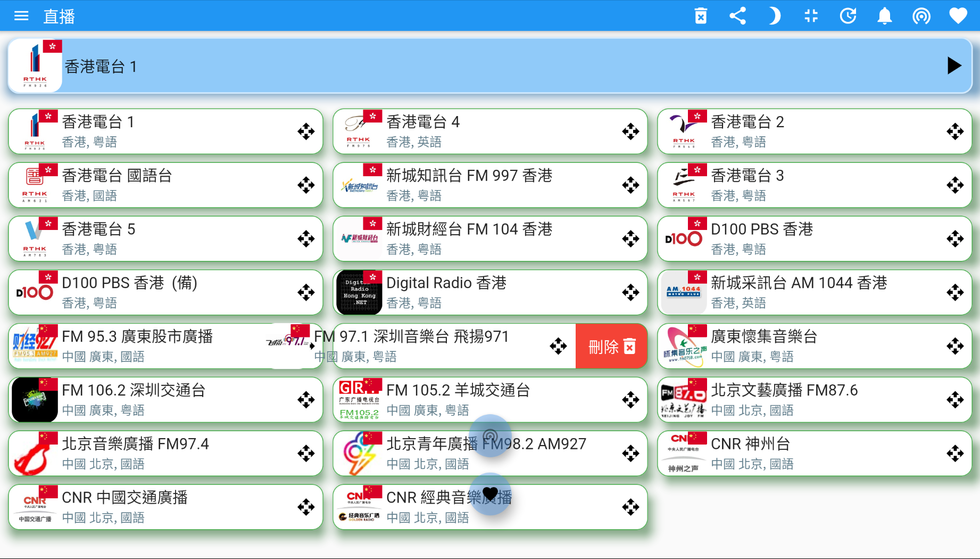Open the hamburger navigation menu
The image size is (980, 559).
pos(21,16)
